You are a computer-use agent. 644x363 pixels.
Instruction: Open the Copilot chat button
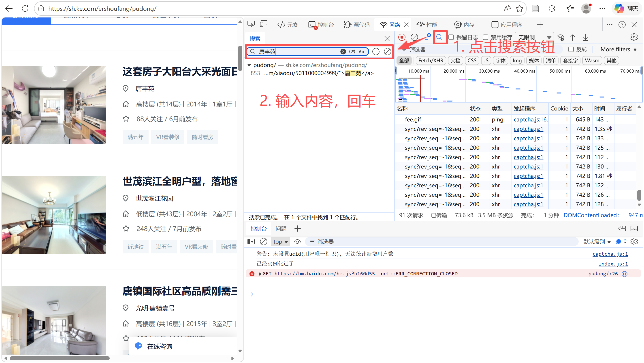[x=627, y=9]
